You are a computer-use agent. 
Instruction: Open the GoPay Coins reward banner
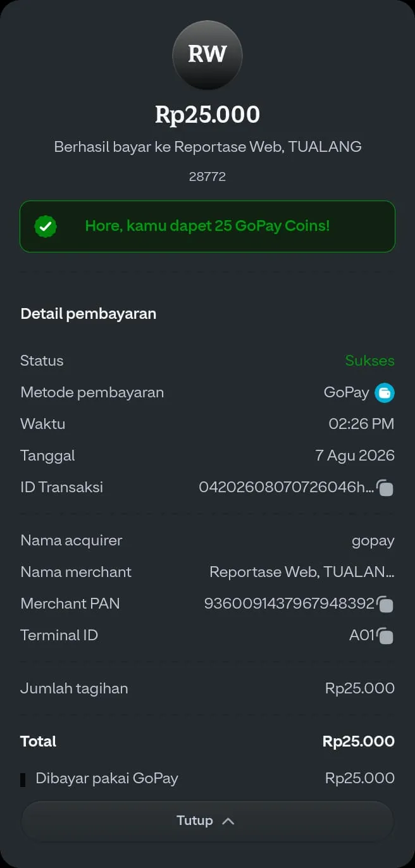(x=207, y=226)
